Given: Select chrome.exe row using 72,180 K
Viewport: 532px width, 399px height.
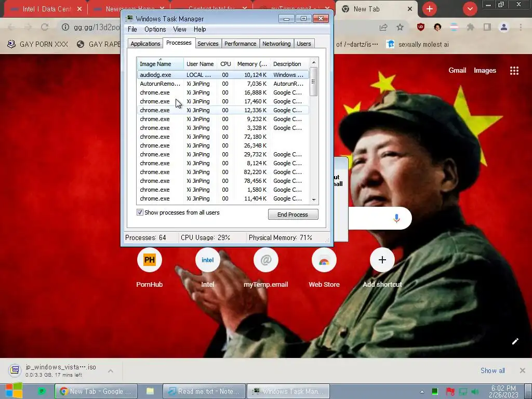Looking at the screenshot, I should click(x=223, y=137).
